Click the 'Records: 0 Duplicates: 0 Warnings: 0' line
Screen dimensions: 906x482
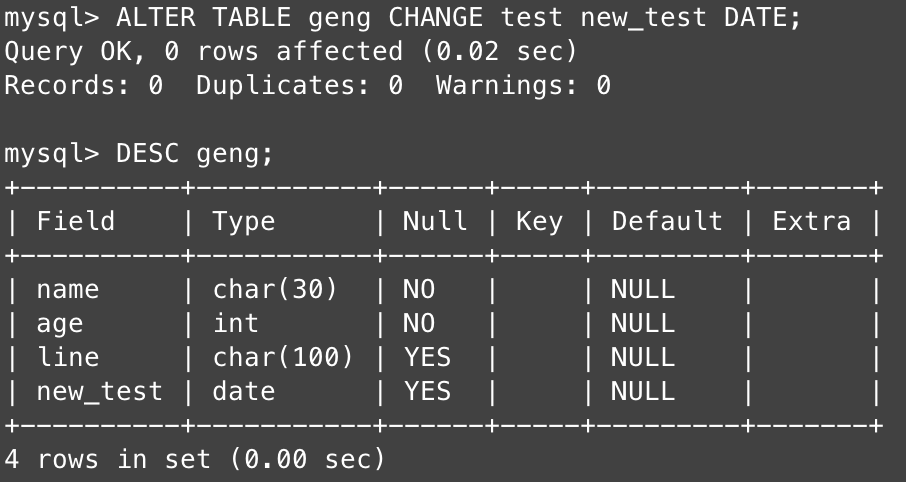(x=307, y=86)
